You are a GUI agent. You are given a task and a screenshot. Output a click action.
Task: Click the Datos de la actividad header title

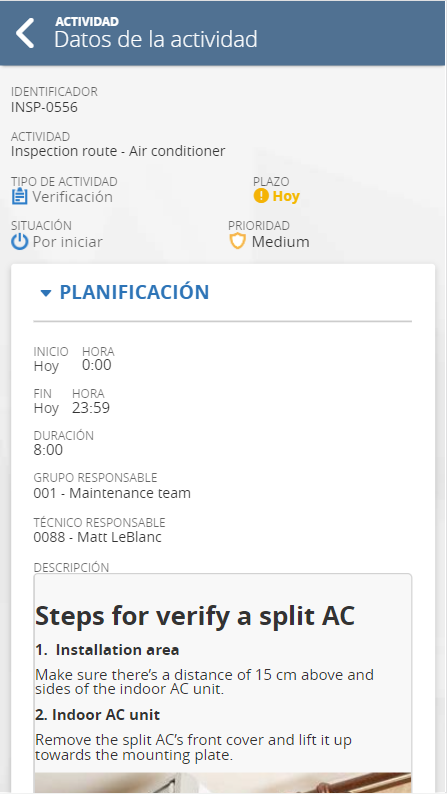coord(156,39)
